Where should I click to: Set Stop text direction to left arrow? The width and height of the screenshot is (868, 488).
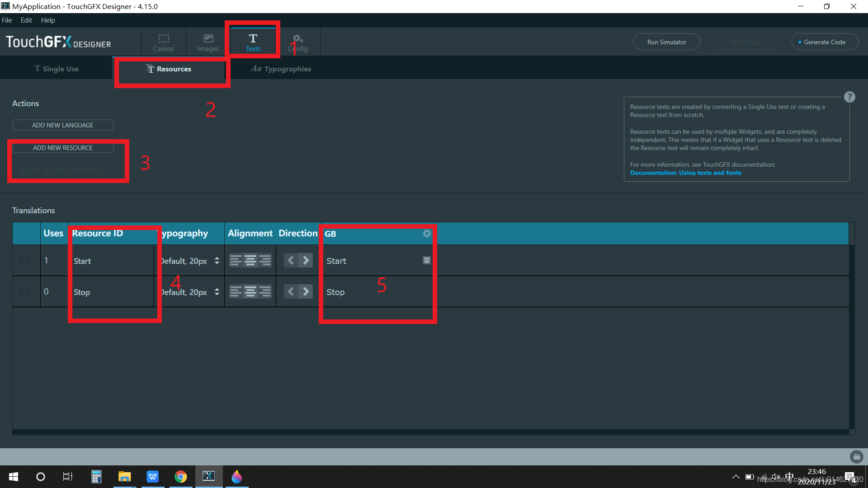click(x=291, y=291)
